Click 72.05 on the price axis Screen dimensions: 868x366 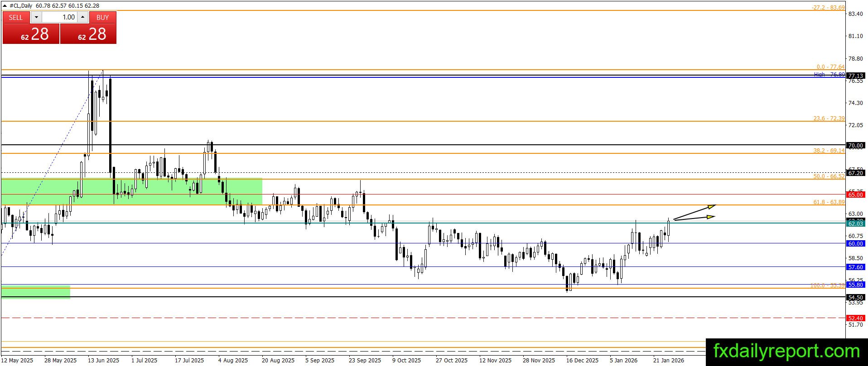point(855,125)
